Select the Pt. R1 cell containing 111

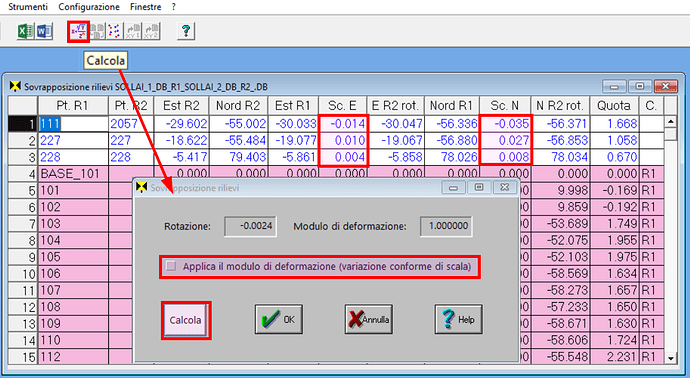[x=73, y=124]
